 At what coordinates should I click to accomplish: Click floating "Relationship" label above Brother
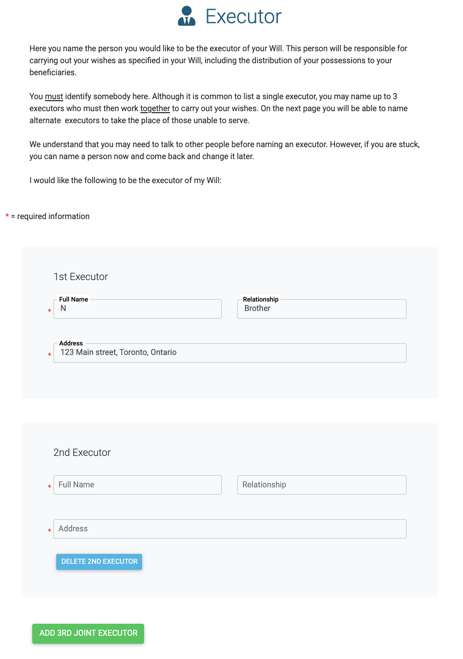coord(260,299)
